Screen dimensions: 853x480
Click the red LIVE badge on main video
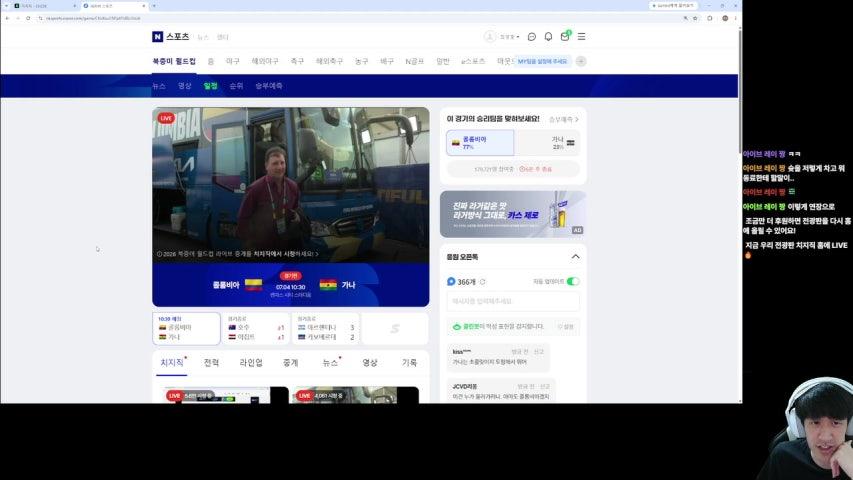pos(166,118)
